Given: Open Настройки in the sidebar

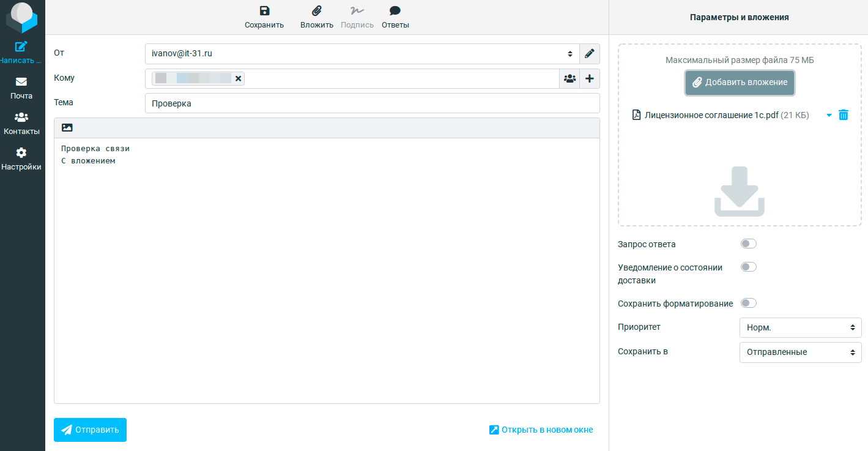Looking at the screenshot, I should 21,159.
